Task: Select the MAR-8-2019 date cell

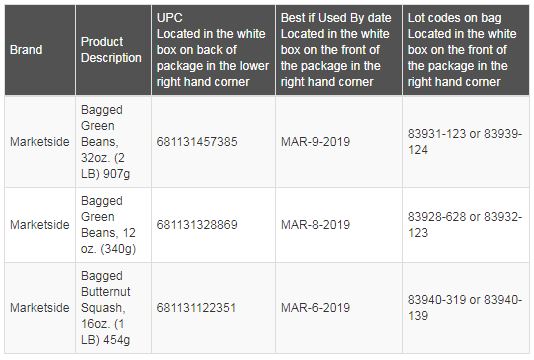Action: 339,225
